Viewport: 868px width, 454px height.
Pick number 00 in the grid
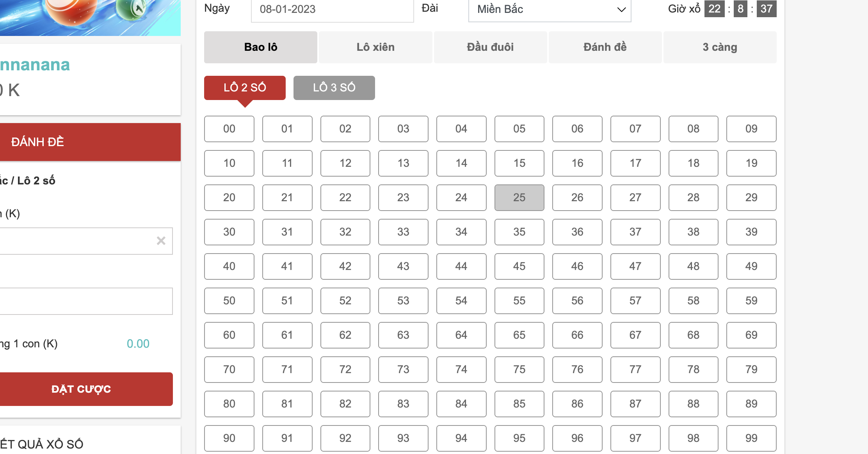pos(229,129)
